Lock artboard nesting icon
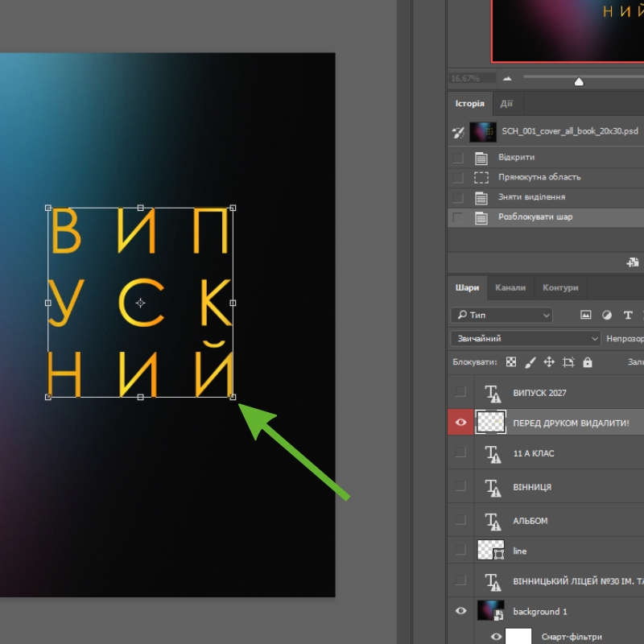Viewport: 644px width, 644px height. [568, 362]
